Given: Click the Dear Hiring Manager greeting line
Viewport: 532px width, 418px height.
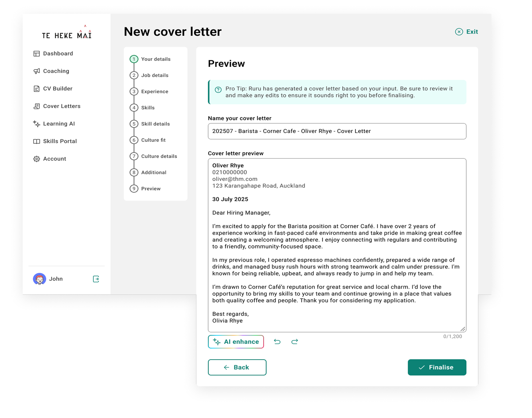Looking at the screenshot, I should 241,213.
